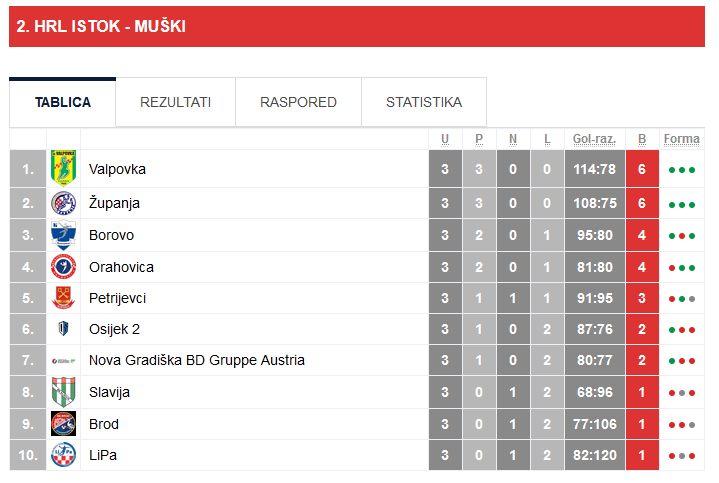Click the Valpovka club logo

click(64, 169)
